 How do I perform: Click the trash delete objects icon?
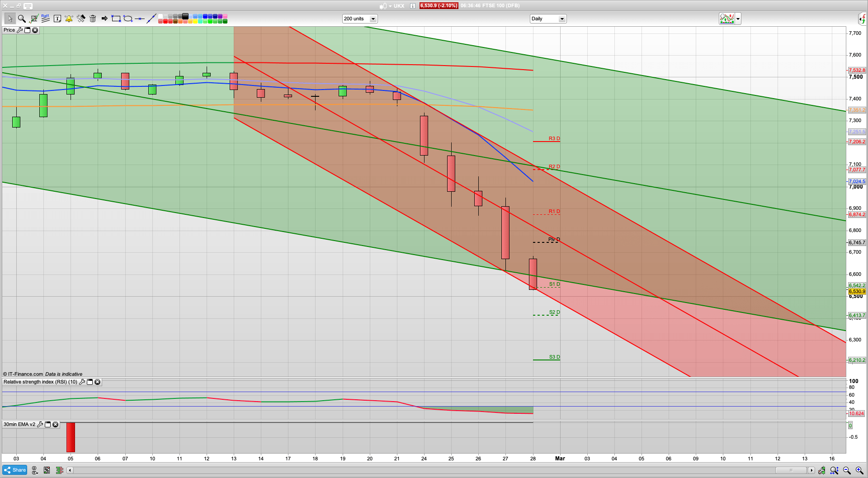93,19
